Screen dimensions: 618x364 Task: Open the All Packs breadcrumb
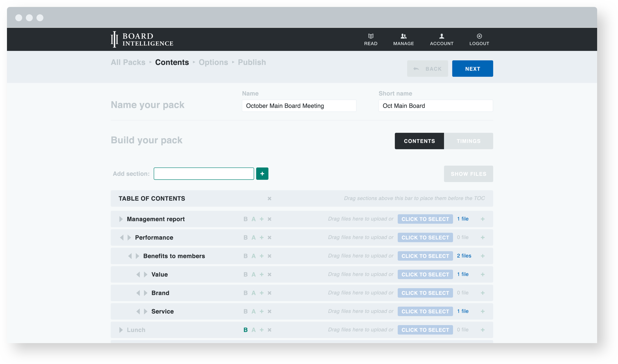pyautogui.click(x=128, y=62)
